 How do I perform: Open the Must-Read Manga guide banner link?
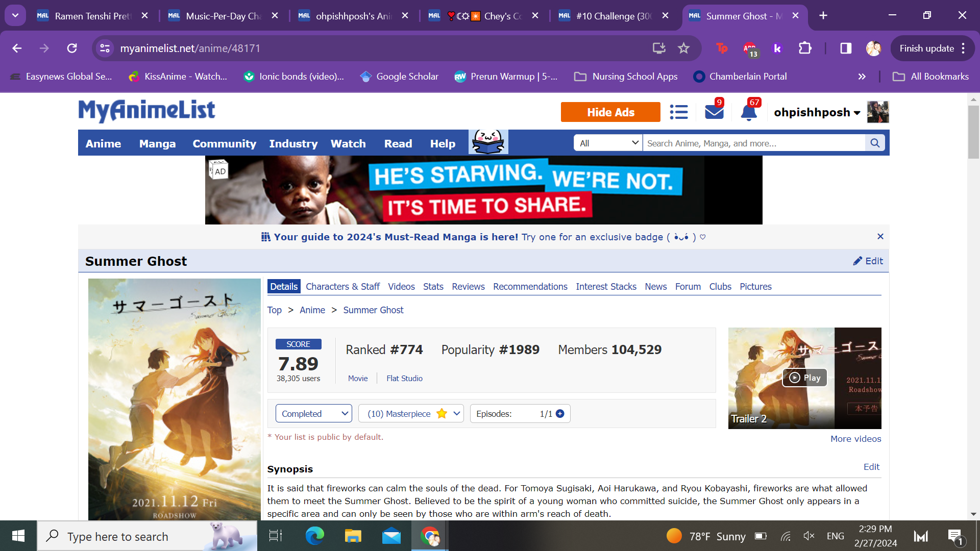click(x=483, y=237)
